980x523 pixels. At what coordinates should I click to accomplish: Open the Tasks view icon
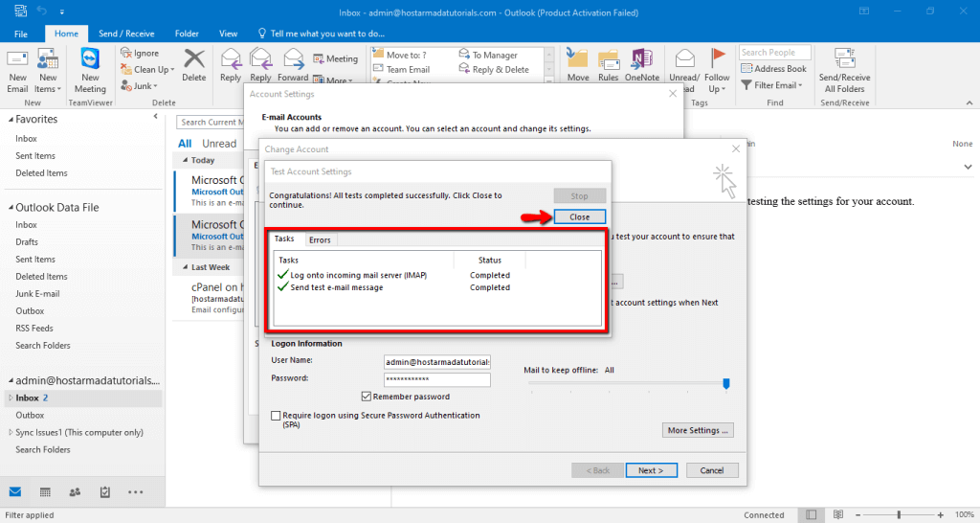(105, 492)
